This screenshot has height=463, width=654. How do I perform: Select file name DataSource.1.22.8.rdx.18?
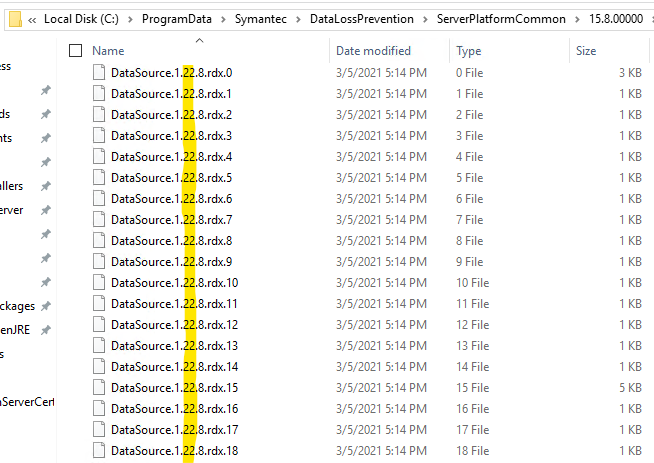[174, 450]
